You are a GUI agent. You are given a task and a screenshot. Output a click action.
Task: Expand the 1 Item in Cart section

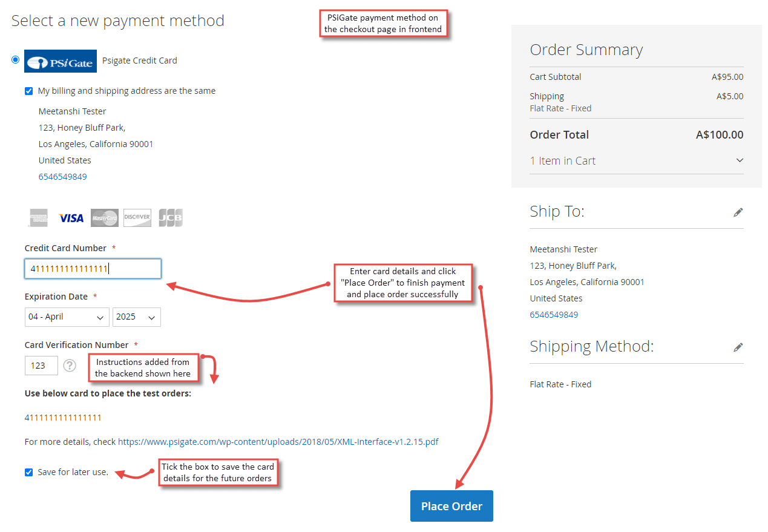pyautogui.click(x=740, y=160)
